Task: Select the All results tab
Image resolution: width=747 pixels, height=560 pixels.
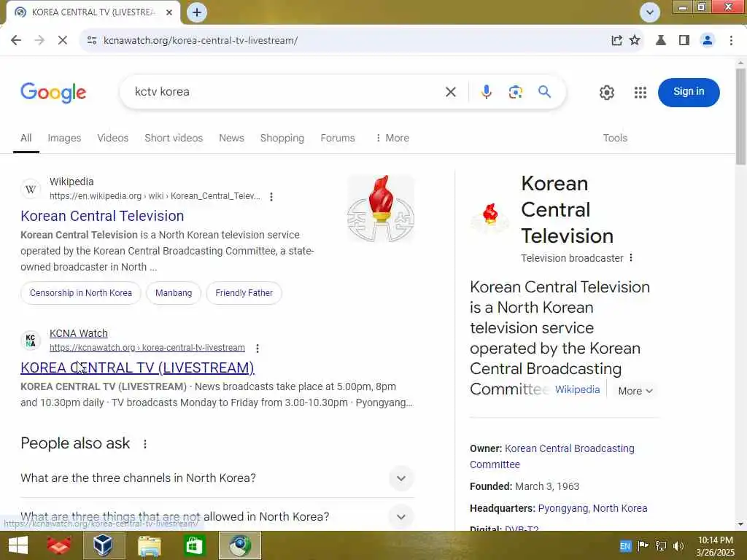Action: (26, 138)
